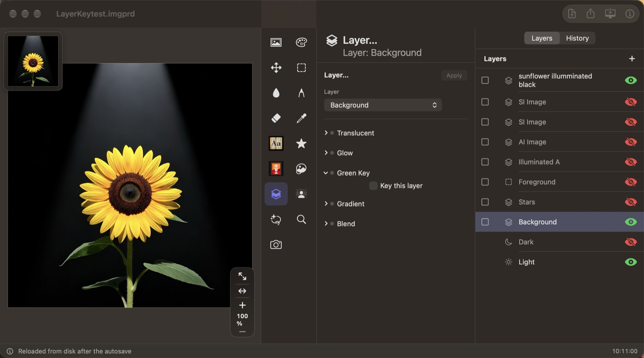This screenshot has height=358, width=644.
Task: Check the Illuminated A layer checkbox
Action: pos(485,162)
